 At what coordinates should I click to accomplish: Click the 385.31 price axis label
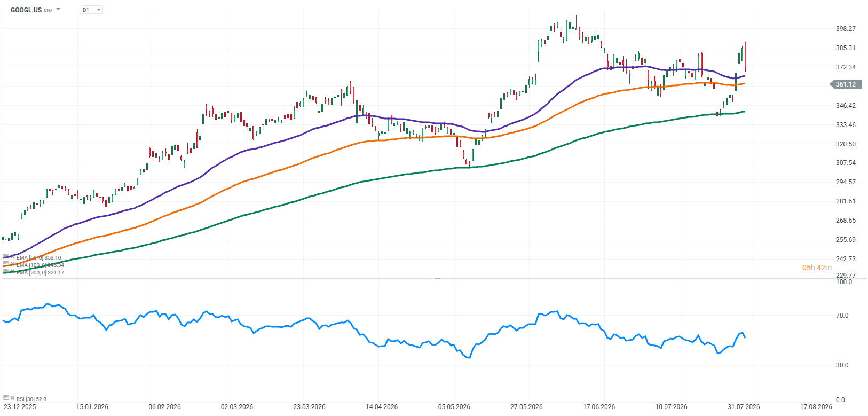[846, 48]
